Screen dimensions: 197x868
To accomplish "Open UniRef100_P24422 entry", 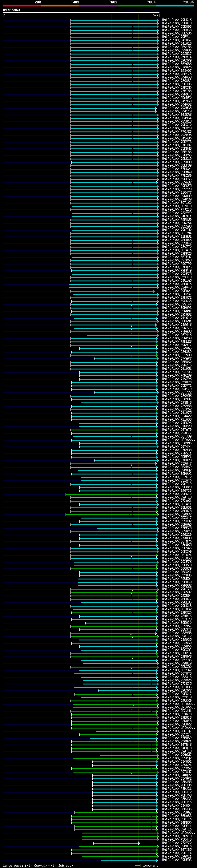I will click(x=177, y=416).
